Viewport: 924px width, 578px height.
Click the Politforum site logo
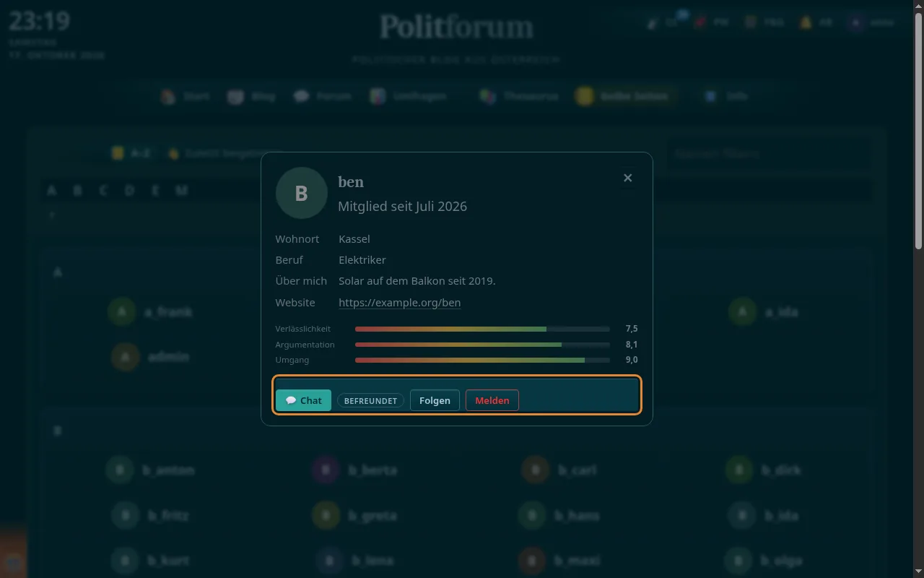click(457, 27)
